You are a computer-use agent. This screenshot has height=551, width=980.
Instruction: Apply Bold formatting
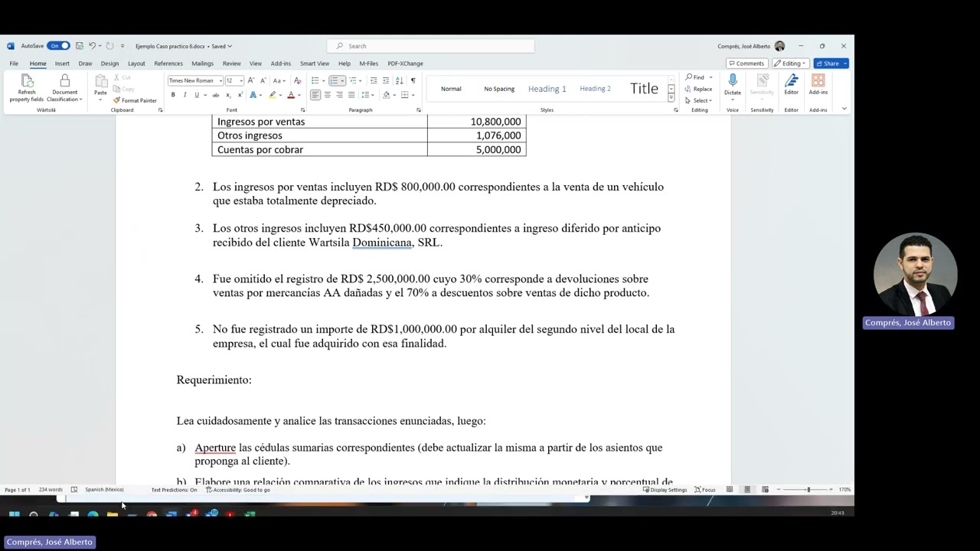pos(173,95)
